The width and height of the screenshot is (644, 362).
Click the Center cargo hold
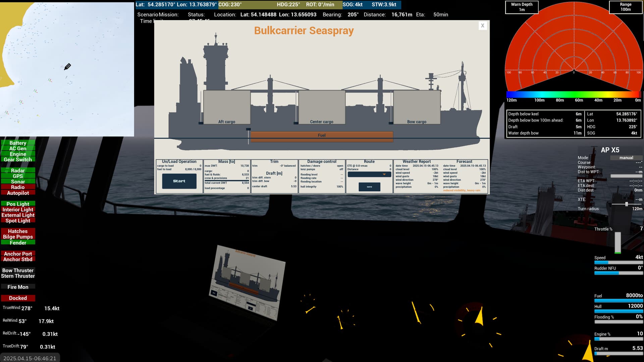(322, 107)
